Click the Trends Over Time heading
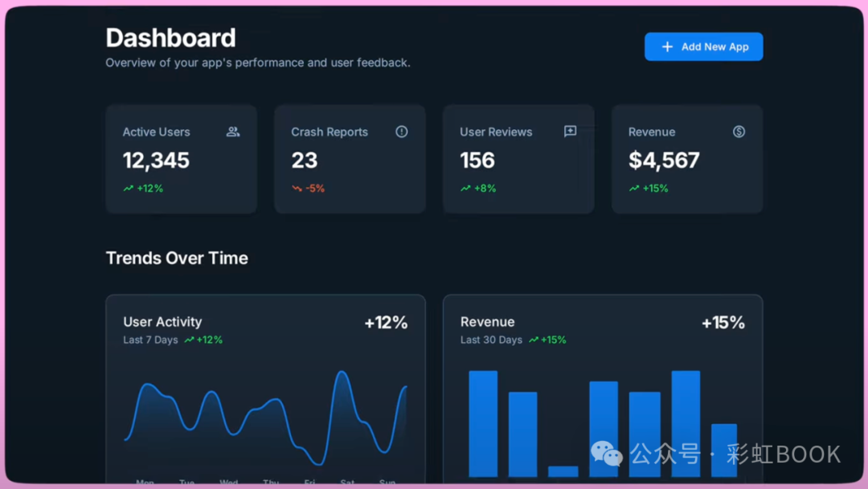This screenshot has width=868, height=489. (177, 259)
